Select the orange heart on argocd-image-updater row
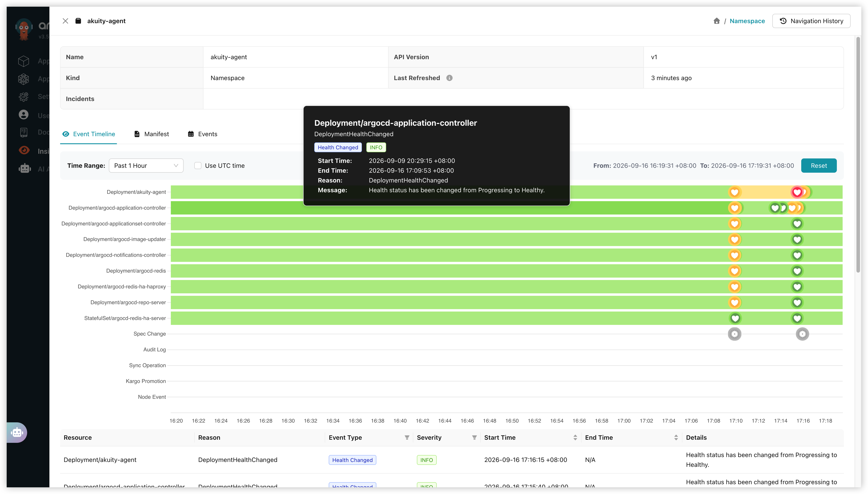 [x=734, y=239]
